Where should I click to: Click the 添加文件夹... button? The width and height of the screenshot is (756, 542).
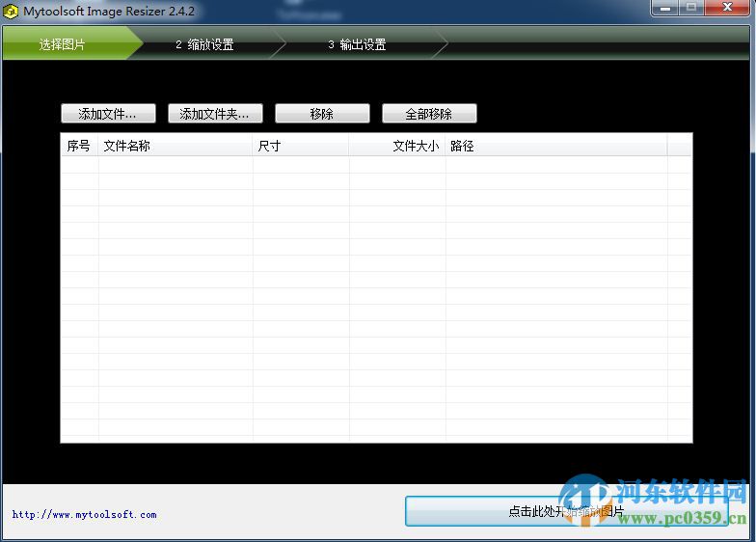[215, 114]
